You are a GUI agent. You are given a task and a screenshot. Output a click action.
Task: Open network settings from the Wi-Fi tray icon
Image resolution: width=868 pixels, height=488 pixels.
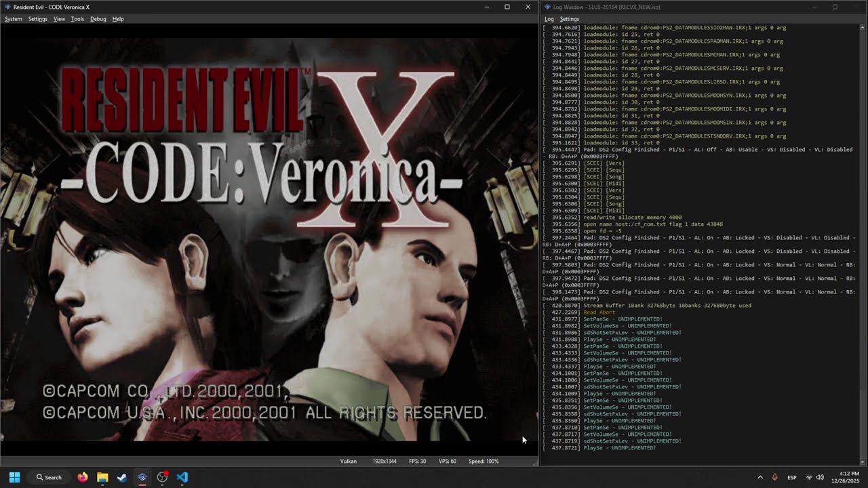(809, 477)
